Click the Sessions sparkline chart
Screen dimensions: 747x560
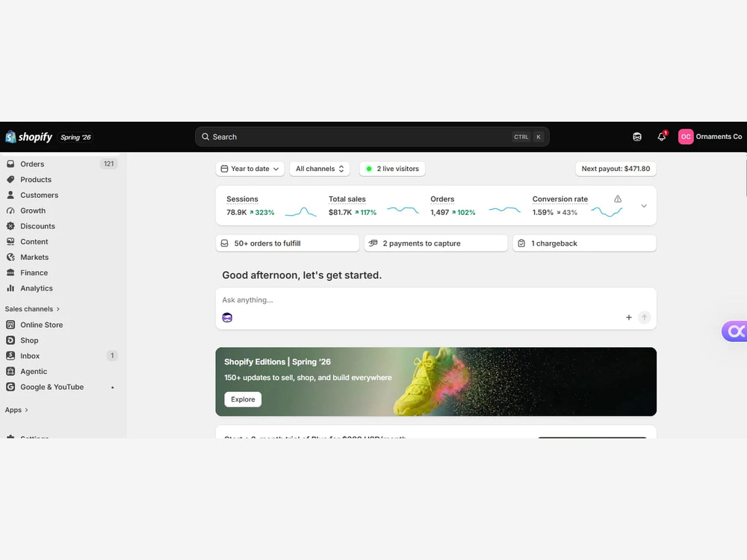coord(300,212)
